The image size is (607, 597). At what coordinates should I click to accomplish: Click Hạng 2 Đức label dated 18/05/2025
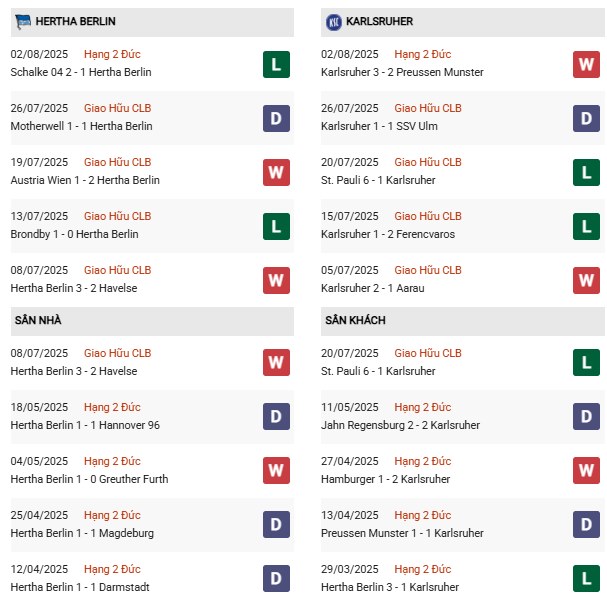[x=112, y=407]
